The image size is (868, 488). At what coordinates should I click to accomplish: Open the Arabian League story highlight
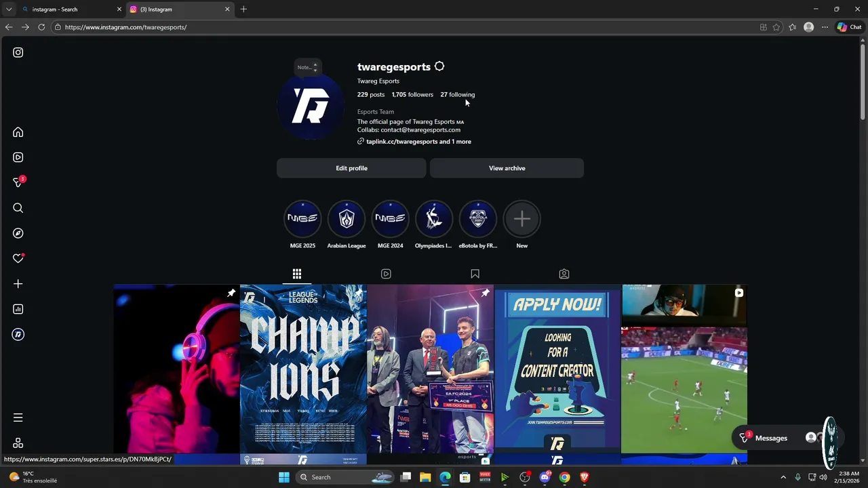click(x=347, y=225)
